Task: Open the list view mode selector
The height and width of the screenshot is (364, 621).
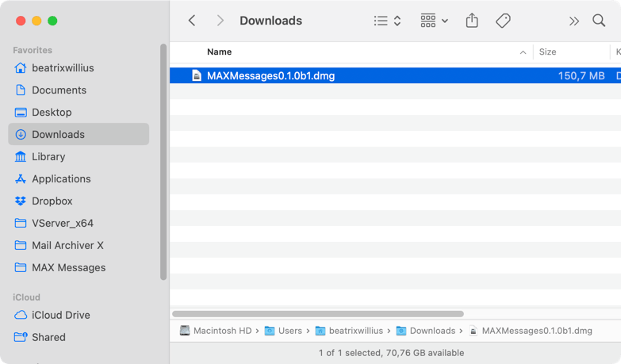Action: click(x=387, y=21)
